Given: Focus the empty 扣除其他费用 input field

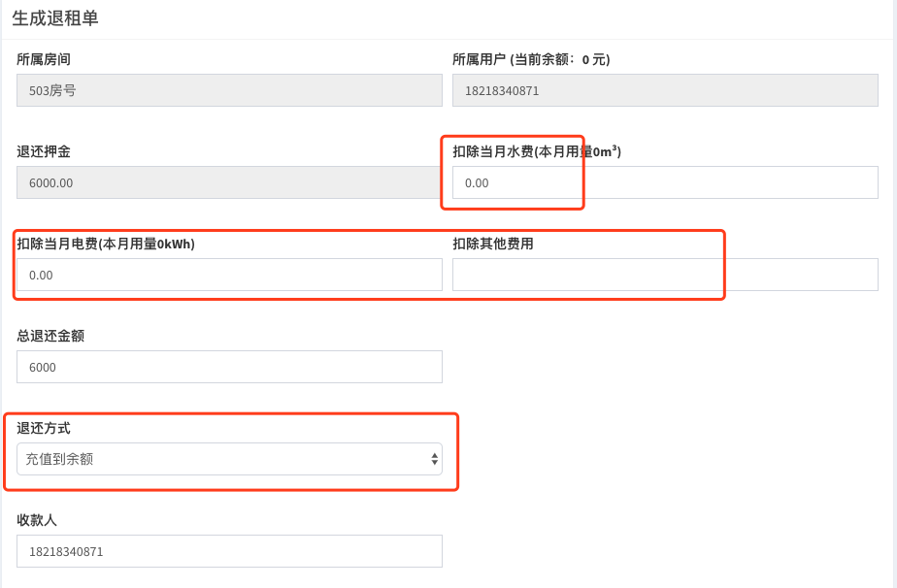Looking at the screenshot, I should (665, 275).
